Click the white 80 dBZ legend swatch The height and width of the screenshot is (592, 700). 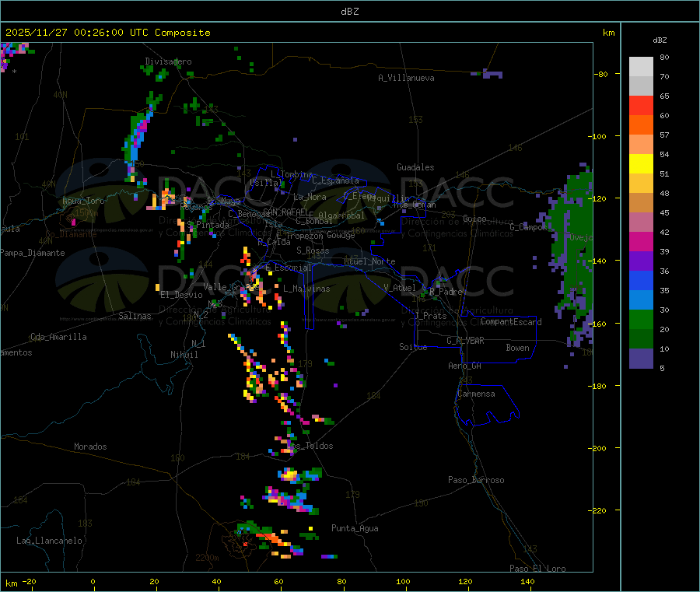[x=641, y=67]
